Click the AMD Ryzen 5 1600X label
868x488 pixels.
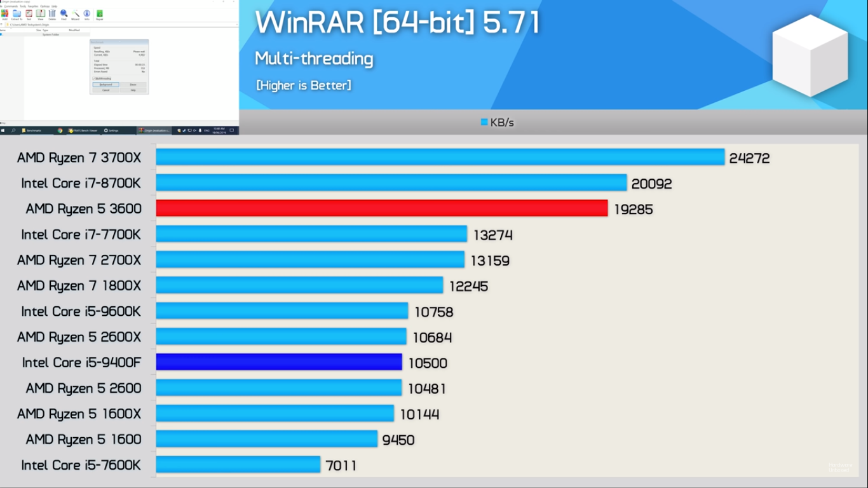coord(79,414)
